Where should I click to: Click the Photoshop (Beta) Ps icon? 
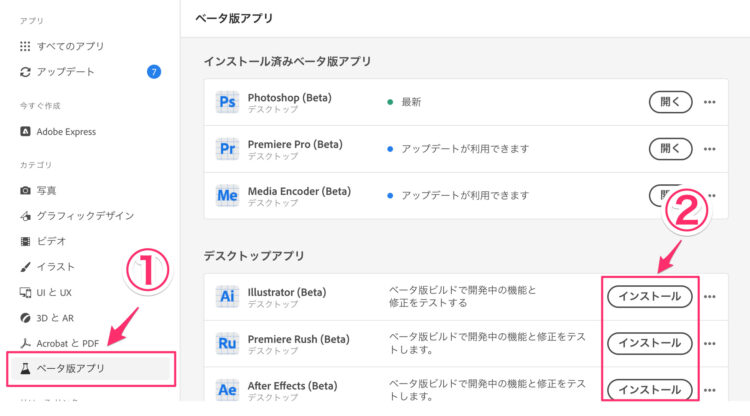pos(227,102)
